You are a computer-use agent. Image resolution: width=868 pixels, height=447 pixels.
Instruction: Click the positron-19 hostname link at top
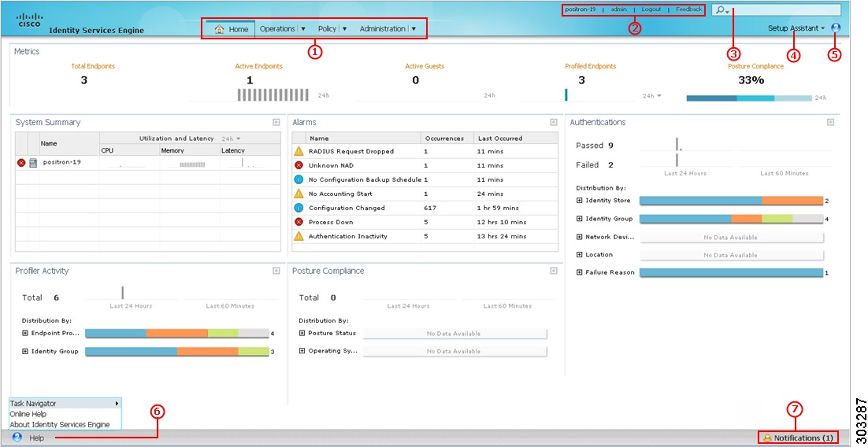(581, 9)
